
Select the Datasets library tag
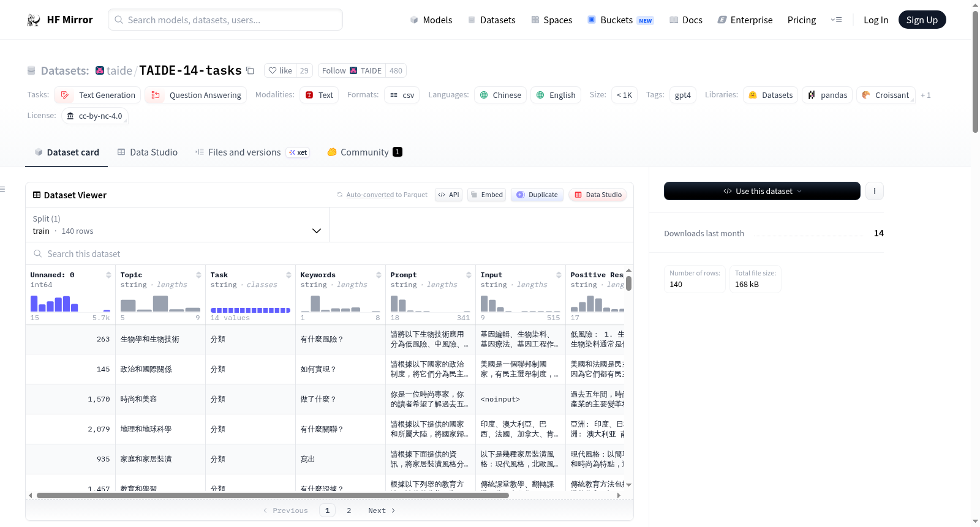770,95
